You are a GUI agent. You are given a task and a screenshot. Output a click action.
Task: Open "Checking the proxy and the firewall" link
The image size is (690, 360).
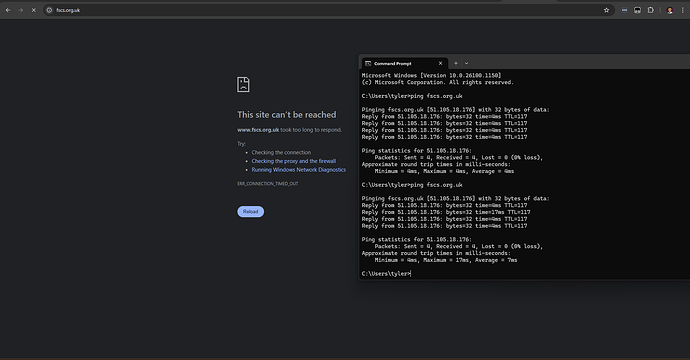[294, 161]
